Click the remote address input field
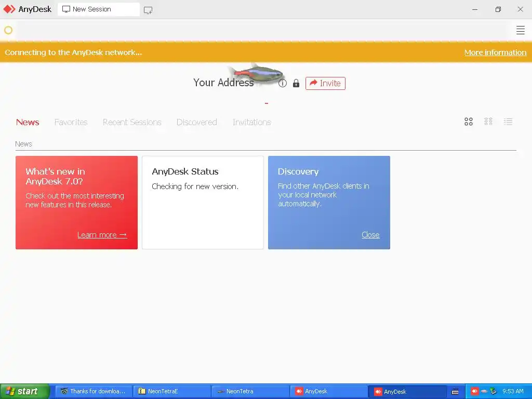This screenshot has width=532, height=399. [x=261, y=30]
